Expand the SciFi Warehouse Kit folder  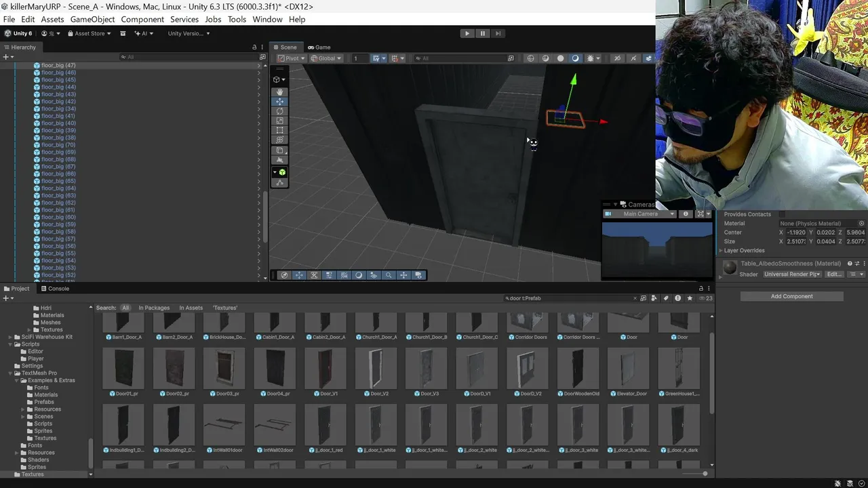tap(9, 337)
